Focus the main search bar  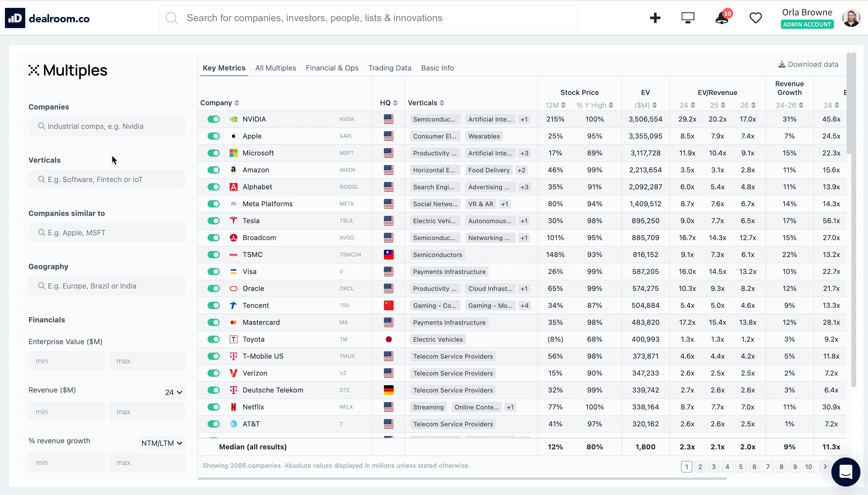click(368, 18)
